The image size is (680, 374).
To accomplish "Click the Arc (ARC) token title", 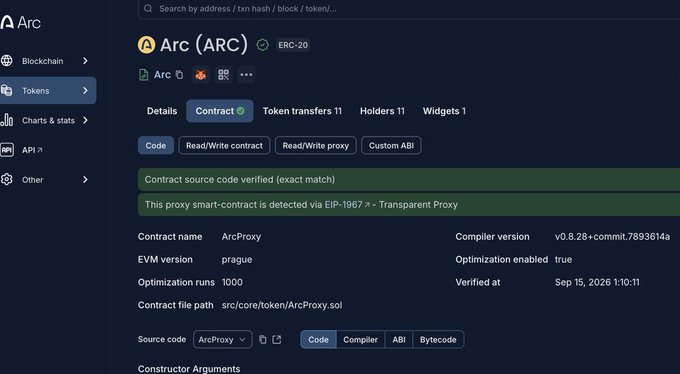I will click(204, 45).
